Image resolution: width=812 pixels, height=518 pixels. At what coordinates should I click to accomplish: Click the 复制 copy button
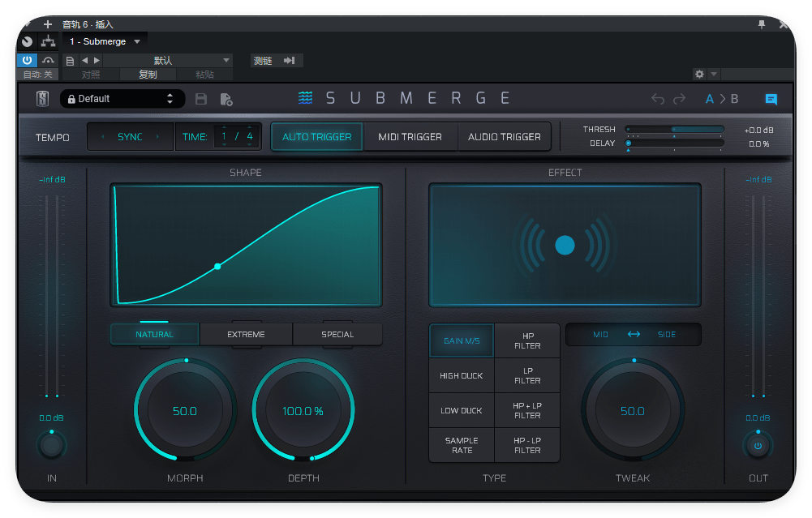coord(148,75)
